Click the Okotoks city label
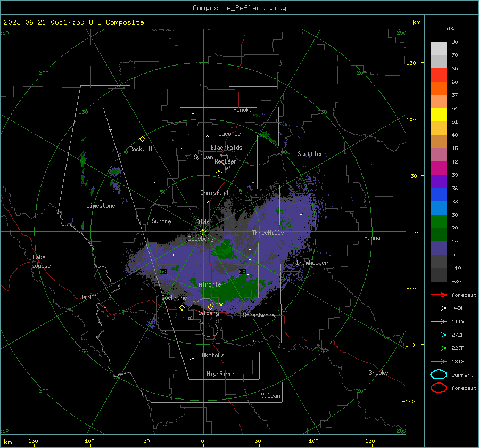The width and height of the screenshot is (479, 448). point(213,355)
